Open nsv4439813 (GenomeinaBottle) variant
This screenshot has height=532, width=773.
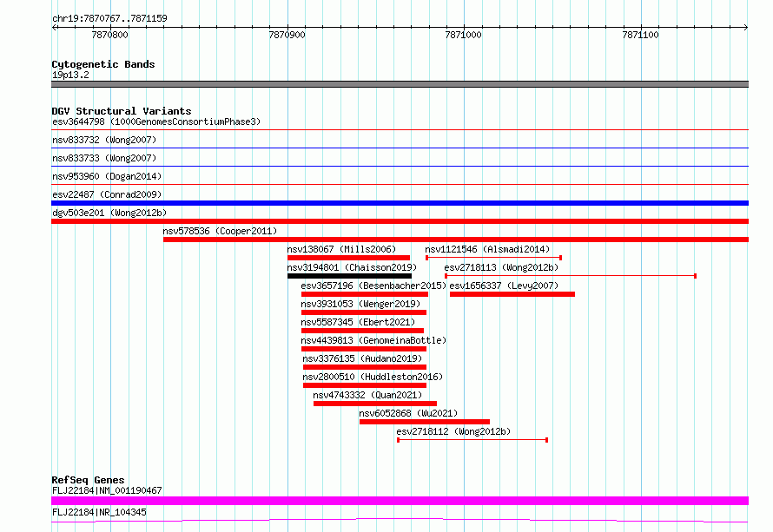coord(373,340)
